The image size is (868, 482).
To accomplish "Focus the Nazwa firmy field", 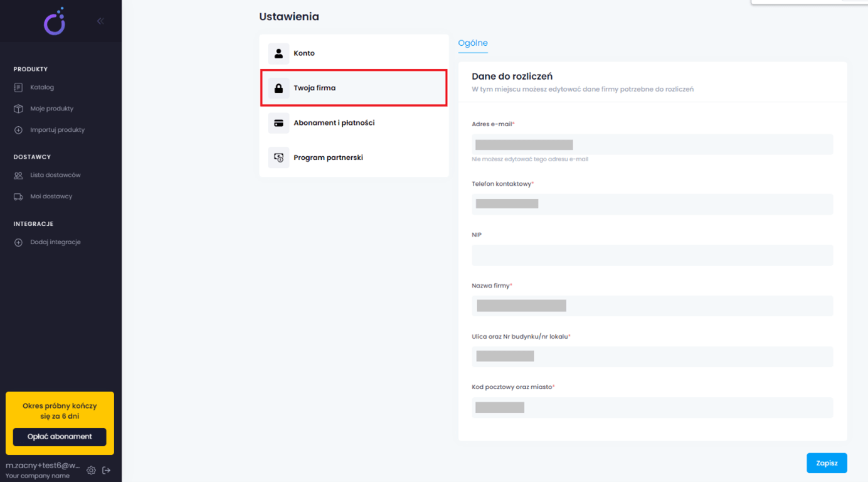I will pos(652,306).
